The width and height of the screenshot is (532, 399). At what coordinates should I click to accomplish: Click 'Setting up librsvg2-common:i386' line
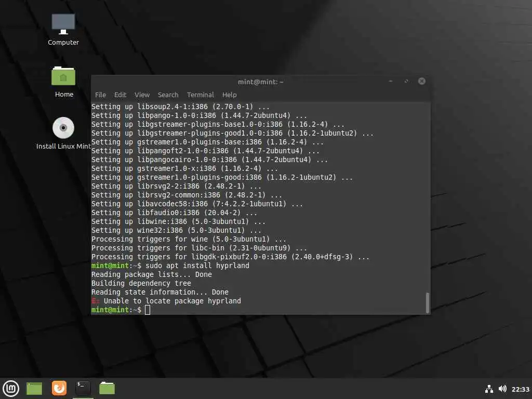(x=187, y=195)
